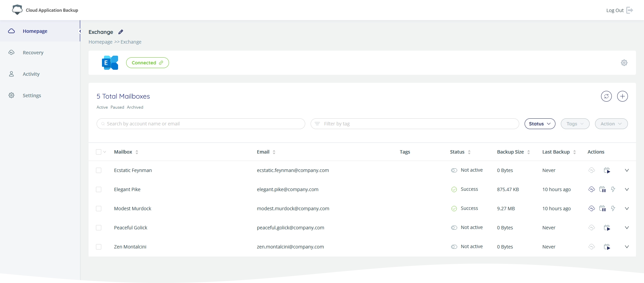Expand the Elegant Pike row details

pos(627,189)
